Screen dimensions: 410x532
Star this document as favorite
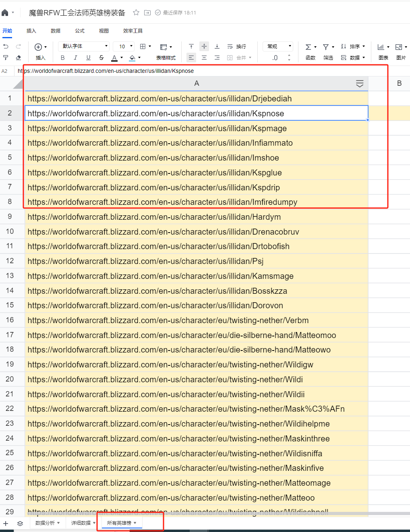[136, 12]
